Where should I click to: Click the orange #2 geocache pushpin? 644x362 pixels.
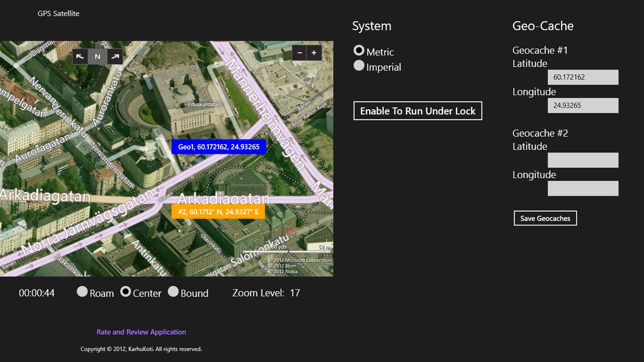click(218, 211)
